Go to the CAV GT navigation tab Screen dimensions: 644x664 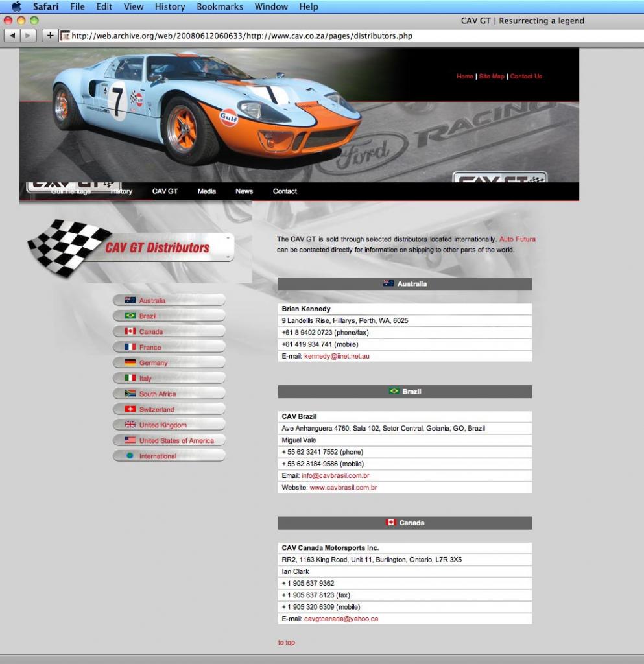point(165,191)
